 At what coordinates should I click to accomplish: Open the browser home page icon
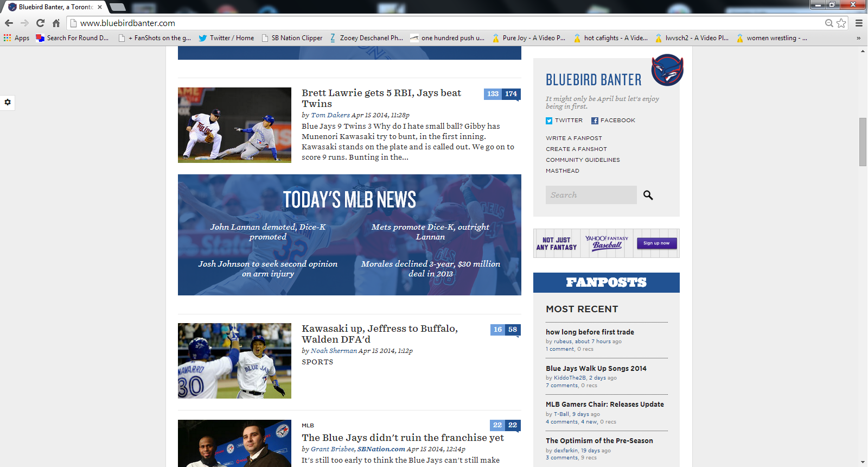tap(56, 23)
